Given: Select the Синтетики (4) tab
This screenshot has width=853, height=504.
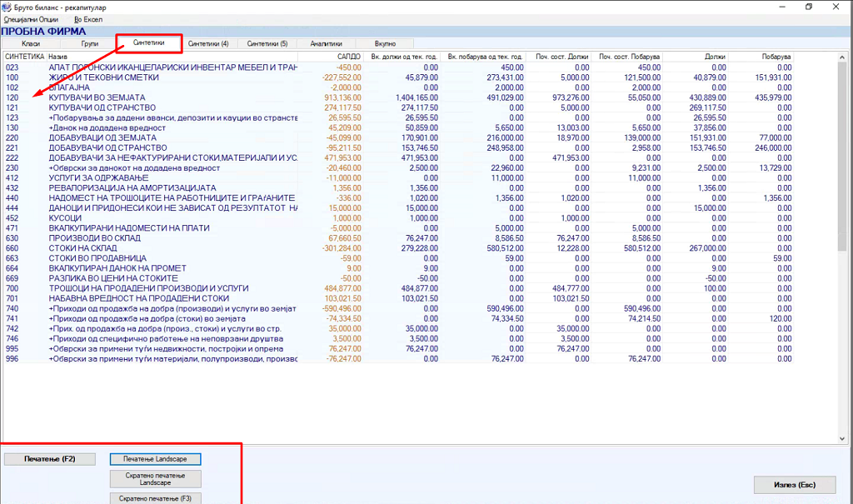Looking at the screenshot, I should pyautogui.click(x=208, y=43).
